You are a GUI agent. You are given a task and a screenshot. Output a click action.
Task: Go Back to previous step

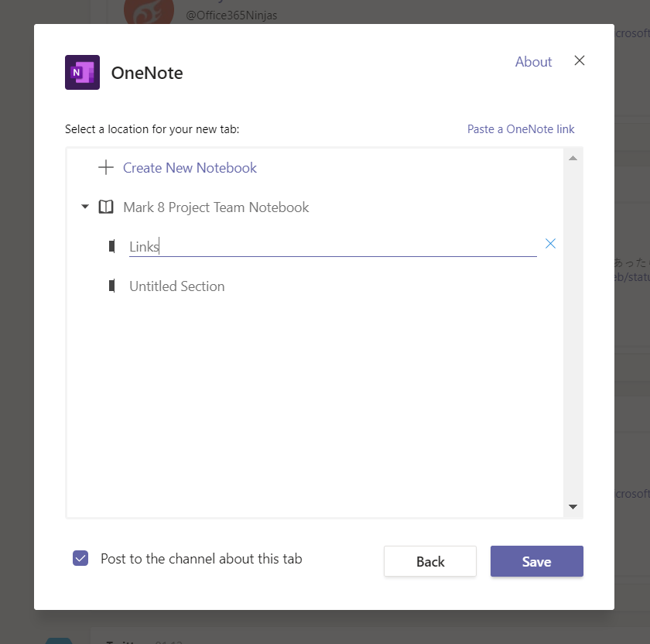pyautogui.click(x=430, y=562)
